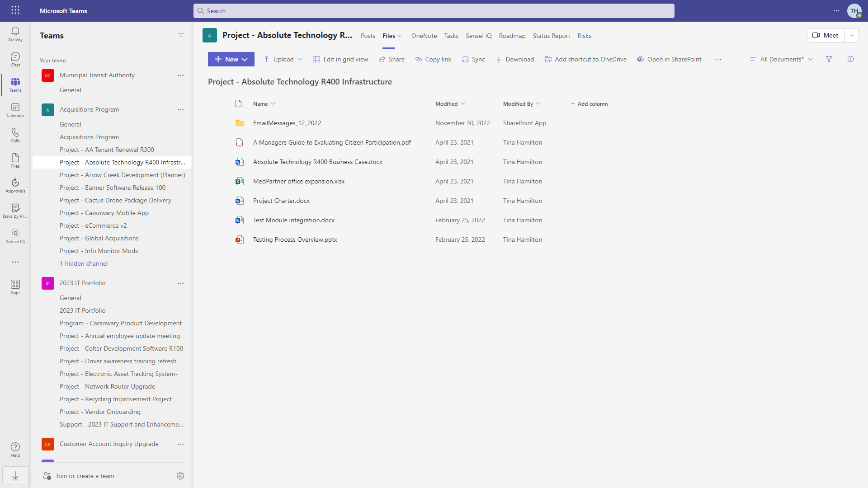Click Copy link in toolbar
The height and width of the screenshot is (488, 868).
click(x=434, y=59)
